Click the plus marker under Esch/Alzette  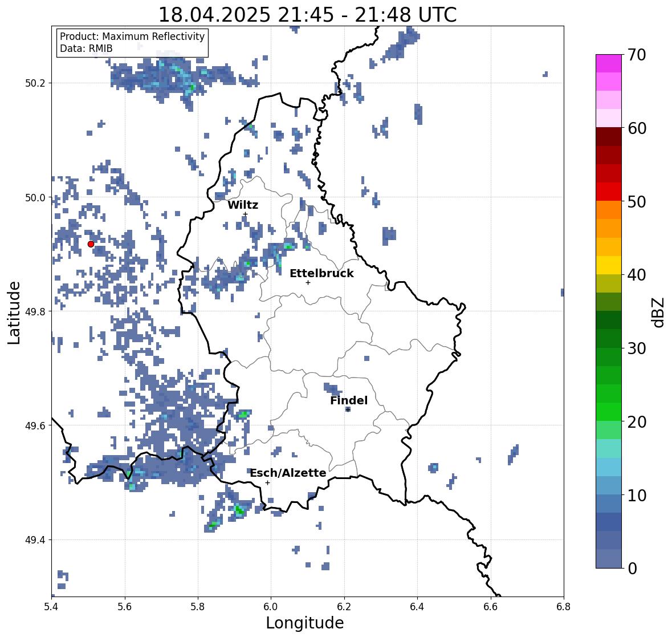tap(267, 482)
